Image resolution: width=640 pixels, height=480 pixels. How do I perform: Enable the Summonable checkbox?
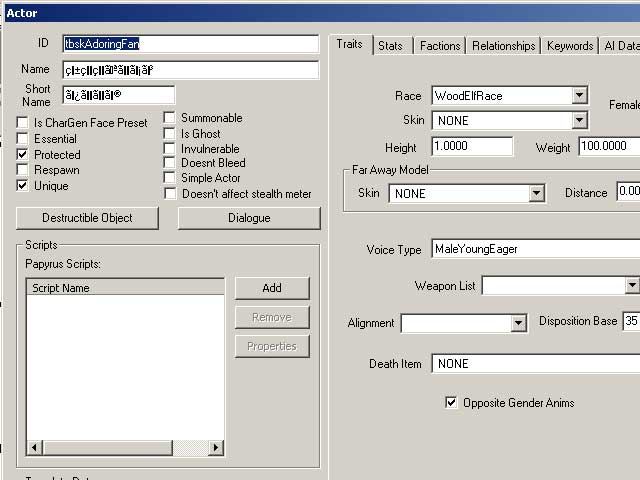pos(169,118)
